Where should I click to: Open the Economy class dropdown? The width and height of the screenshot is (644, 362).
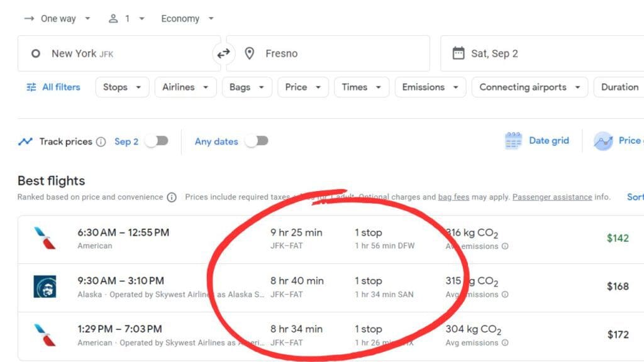click(x=187, y=19)
